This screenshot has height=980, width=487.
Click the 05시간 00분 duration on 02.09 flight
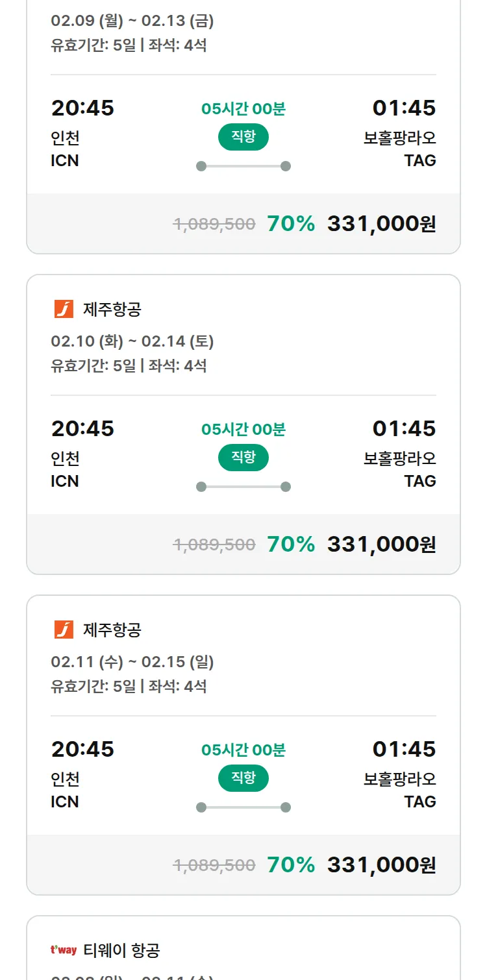click(243, 108)
